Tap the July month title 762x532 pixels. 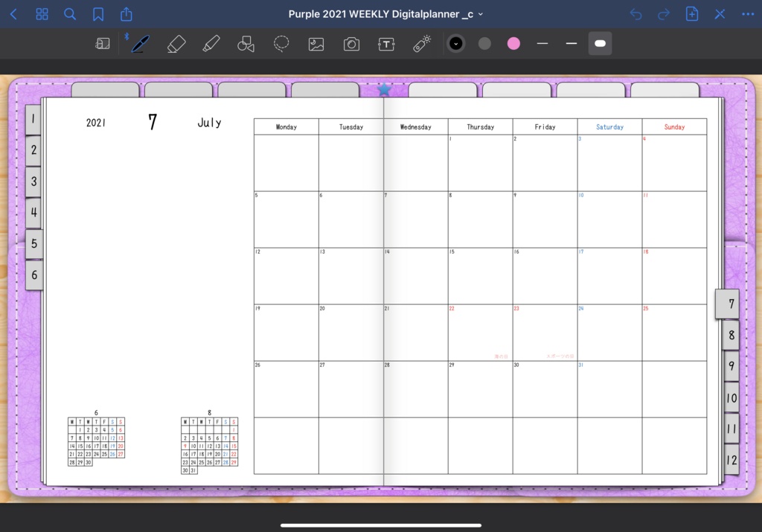209,123
